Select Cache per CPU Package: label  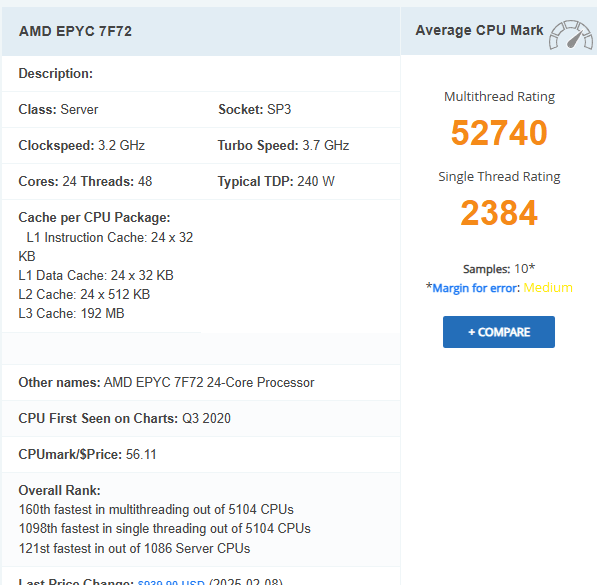(x=94, y=218)
